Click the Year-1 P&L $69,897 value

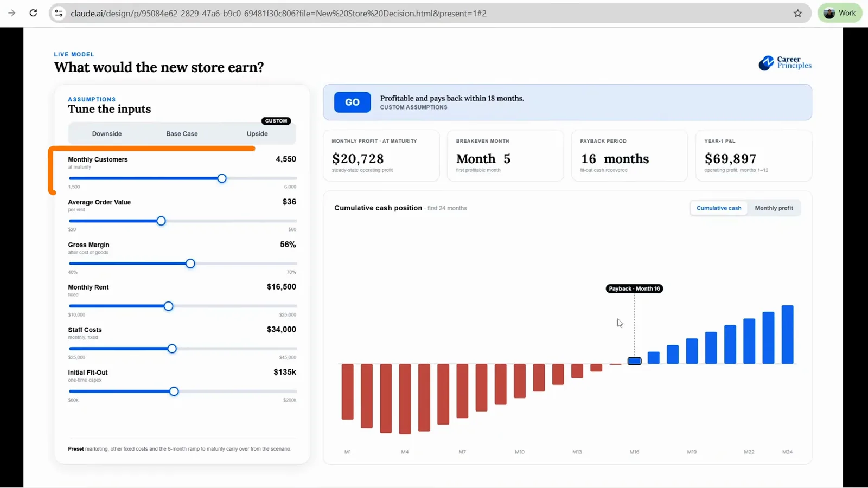pos(730,159)
